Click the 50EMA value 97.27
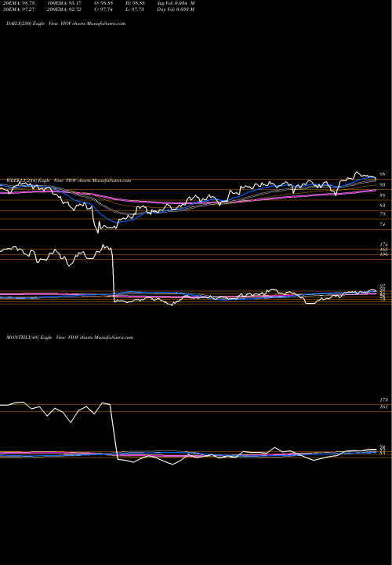 tap(17, 9)
